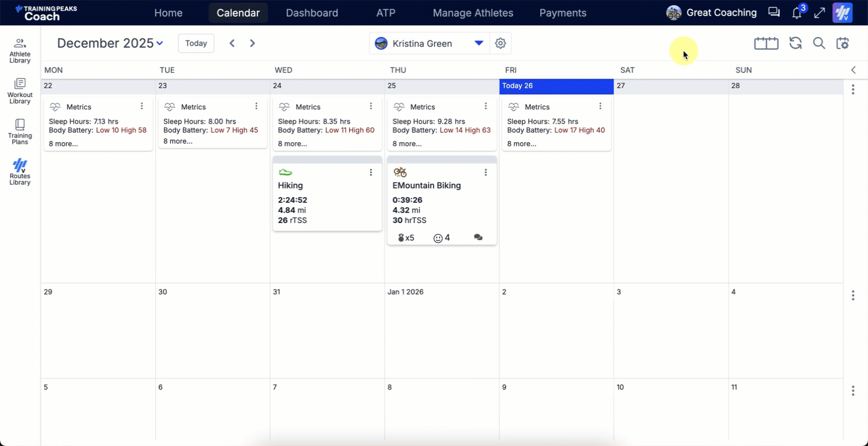The width and height of the screenshot is (868, 446).
Task: Go to next month arrow
Action: 252,43
